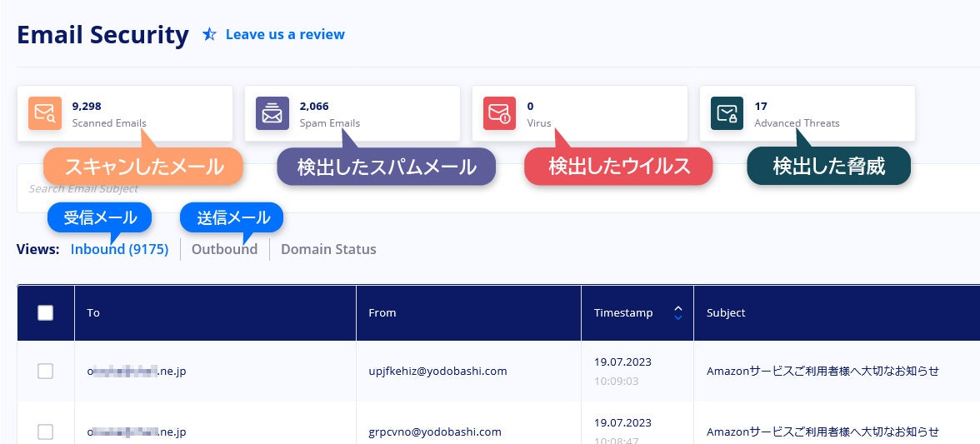Image resolution: width=980 pixels, height=444 pixels.
Task: Click recipient address in the upjfkehiz row
Action: (137, 371)
